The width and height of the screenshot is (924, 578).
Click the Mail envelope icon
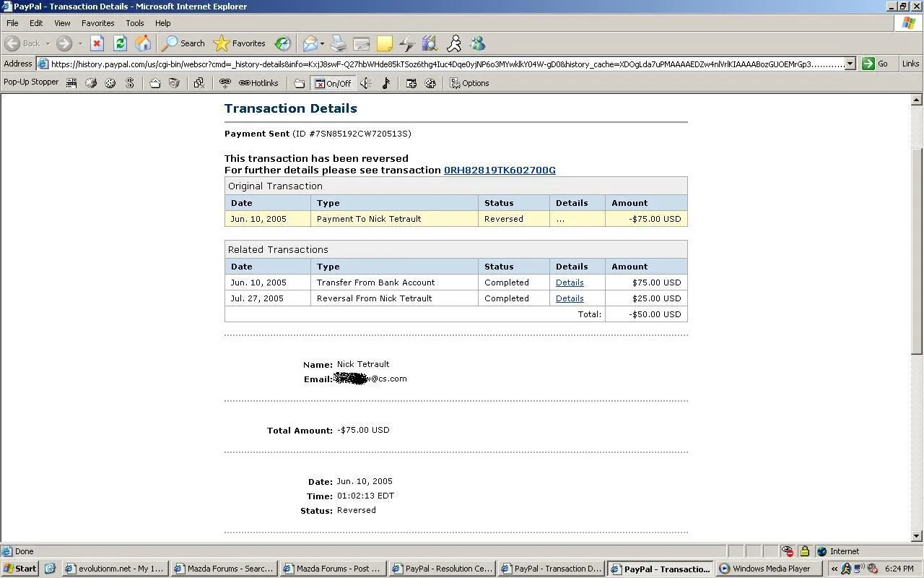[x=310, y=43]
